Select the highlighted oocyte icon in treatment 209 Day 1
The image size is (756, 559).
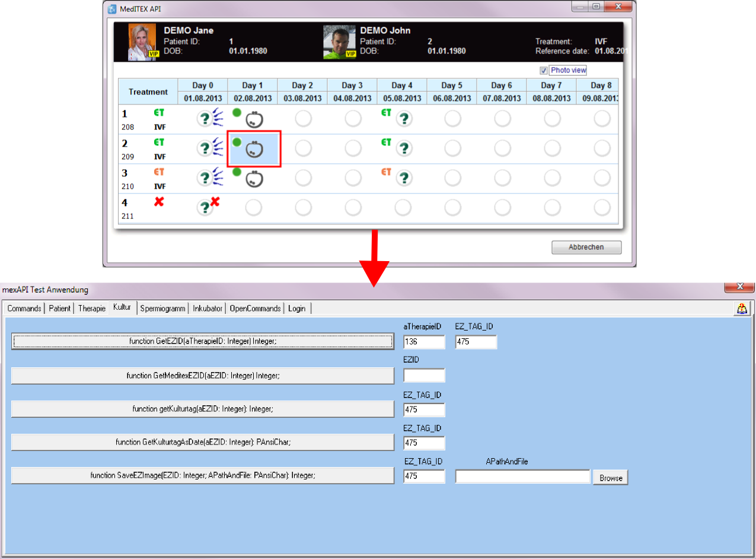coord(255,149)
